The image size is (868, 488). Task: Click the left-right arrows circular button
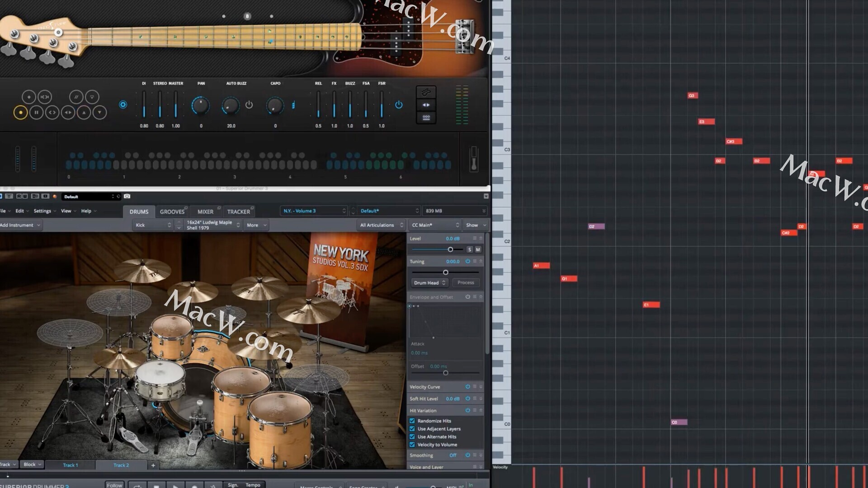click(68, 113)
